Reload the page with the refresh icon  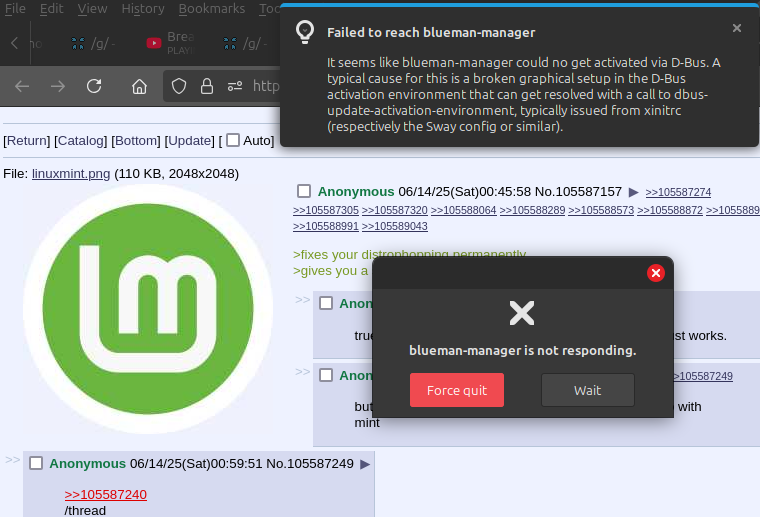click(x=94, y=86)
